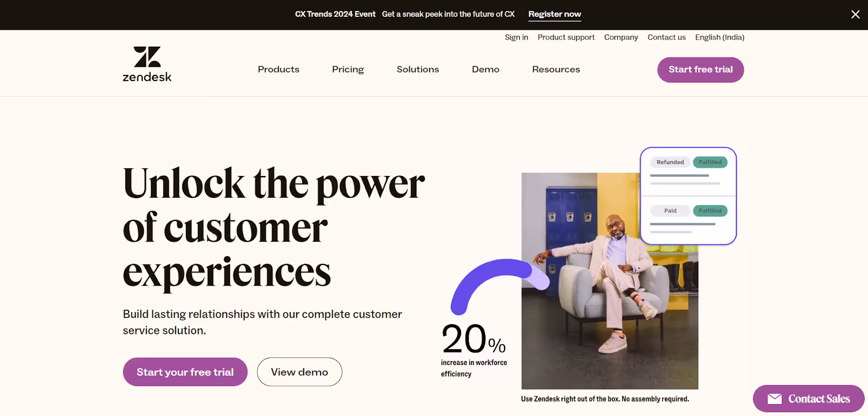
Task: Click the Zendesk logo
Action: point(147,64)
